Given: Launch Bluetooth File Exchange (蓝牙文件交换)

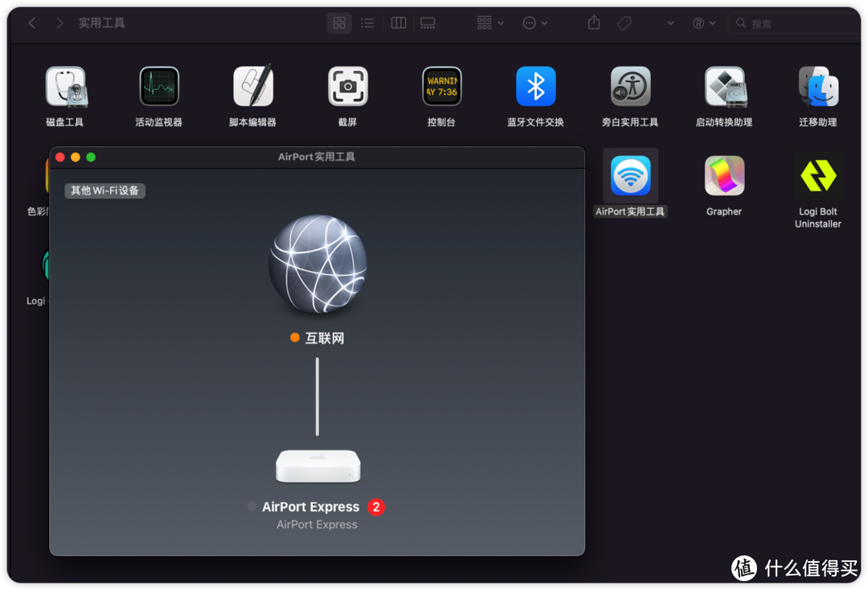Looking at the screenshot, I should point(535,86).
